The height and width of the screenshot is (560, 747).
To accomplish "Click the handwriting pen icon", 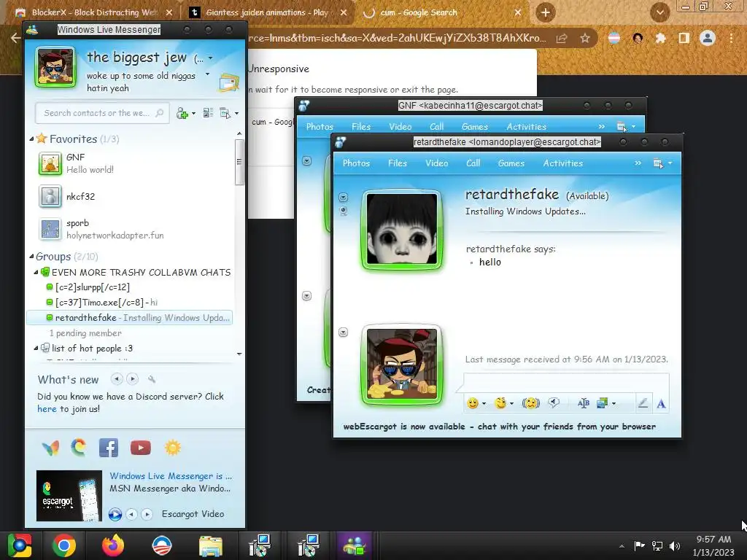I will coord(643,403).
